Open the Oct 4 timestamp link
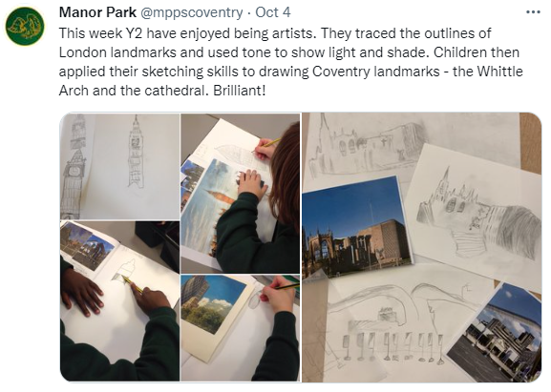The image size is (551, 392). (273, 12)
